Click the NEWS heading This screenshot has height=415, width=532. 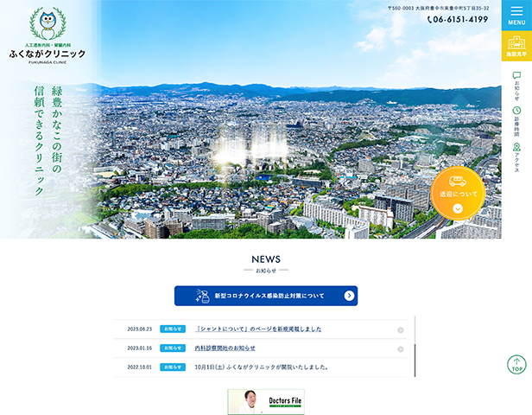tap(266, 259)
